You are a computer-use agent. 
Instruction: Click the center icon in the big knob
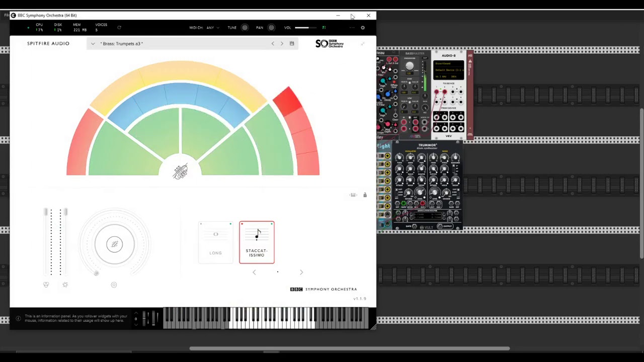[x=114, y=244]
